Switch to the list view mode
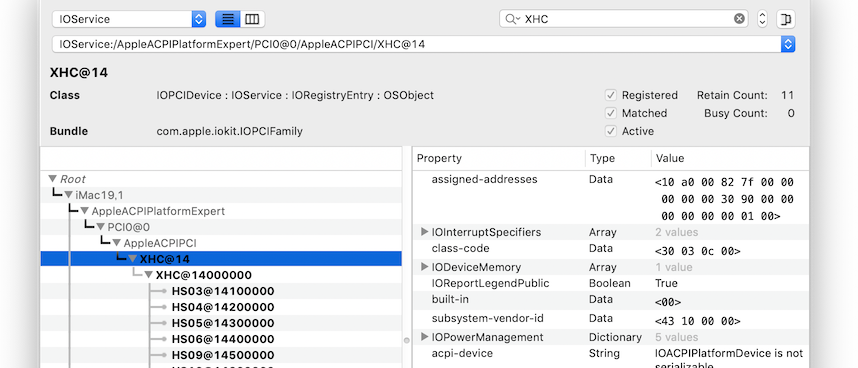Viewport: 858px width, 368px height. click(x=228, y=19)
